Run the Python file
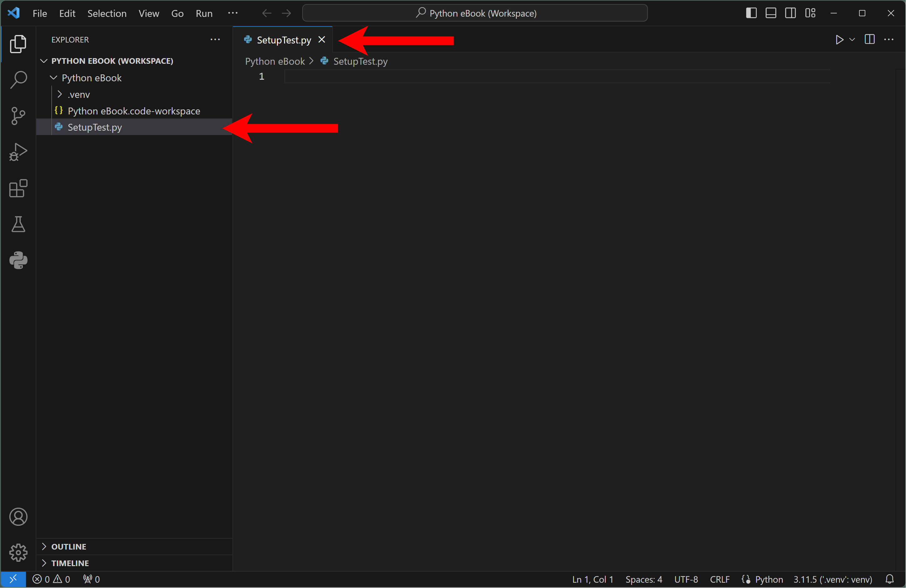 839,40
